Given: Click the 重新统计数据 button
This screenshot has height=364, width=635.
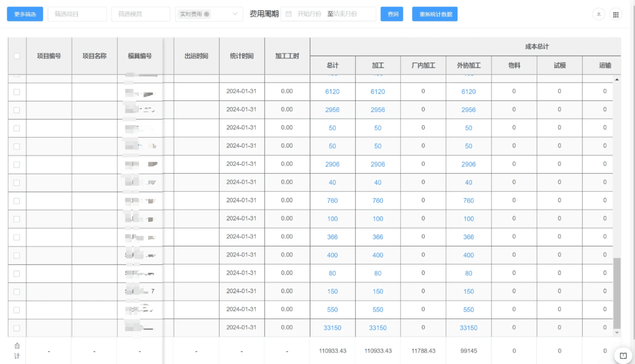Looking at the screenshot, I should click(x=434, y=14).
